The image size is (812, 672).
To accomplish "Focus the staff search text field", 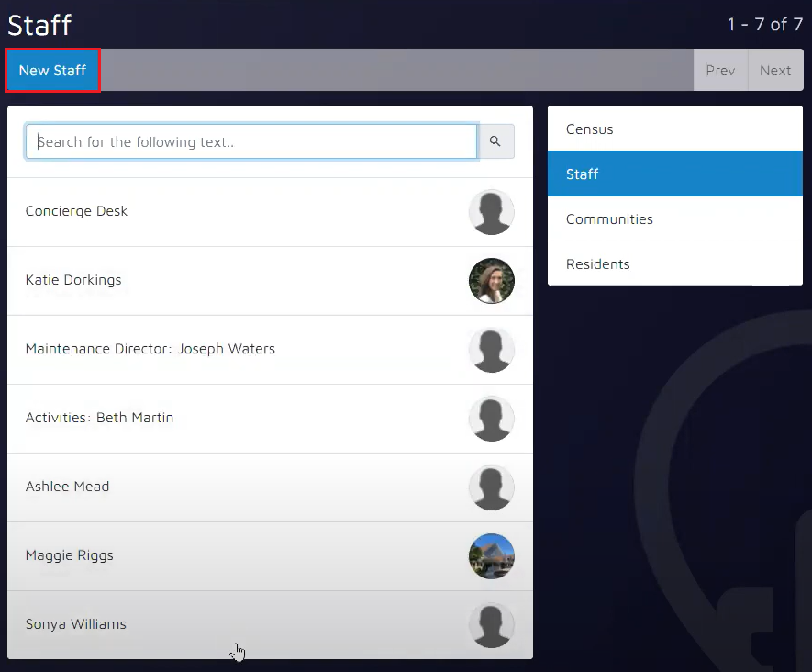I will point(251,142).
